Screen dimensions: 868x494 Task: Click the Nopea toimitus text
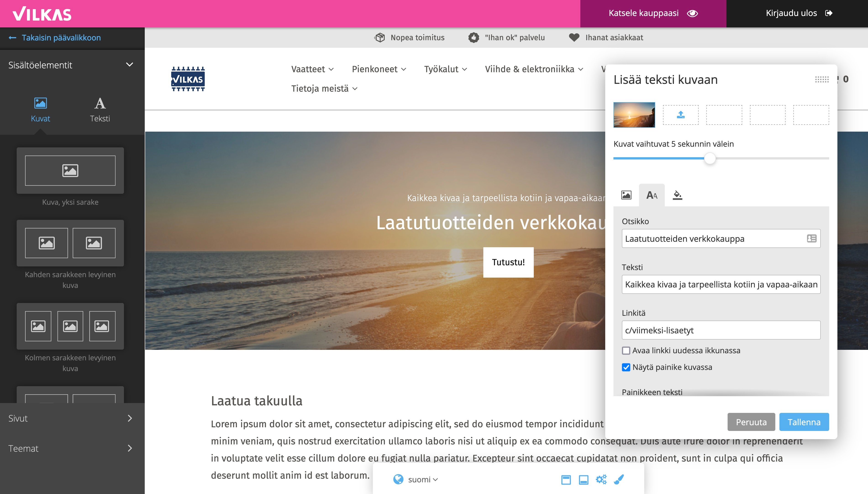pos(417,38)
